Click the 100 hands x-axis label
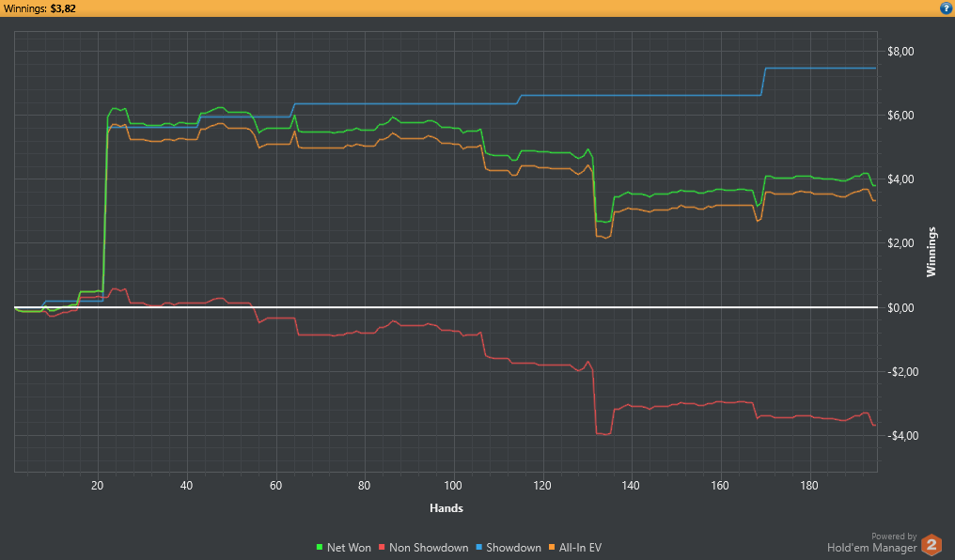This screenshot has width=955, height=560. tap(453, 486)
